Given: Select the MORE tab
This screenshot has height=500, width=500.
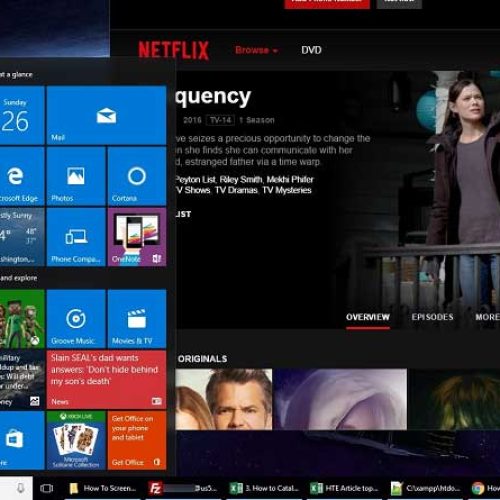Looking at the screenshot, I should (487, 317).
